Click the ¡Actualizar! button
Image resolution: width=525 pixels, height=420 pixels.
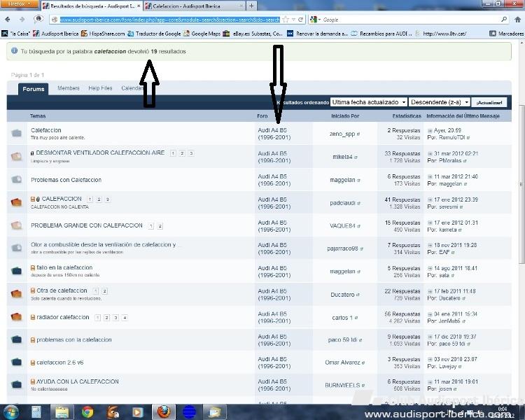click(489, 102)
